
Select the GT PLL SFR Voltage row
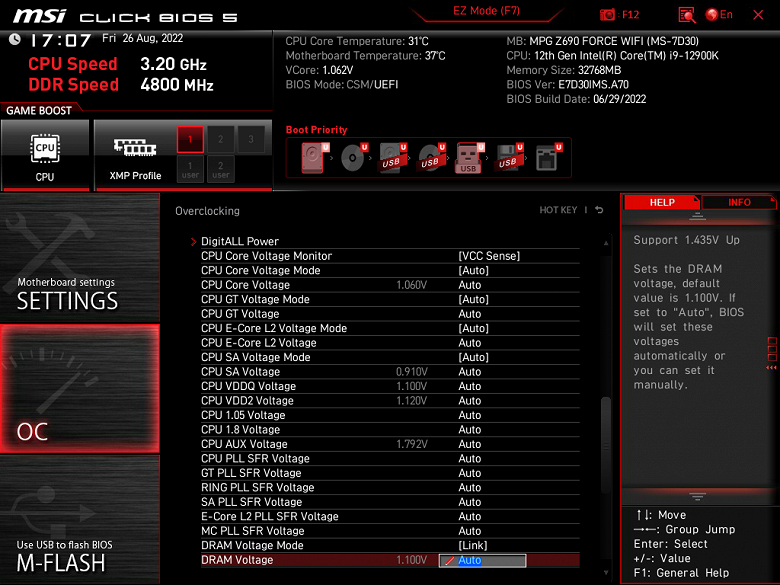click(390, 473)
